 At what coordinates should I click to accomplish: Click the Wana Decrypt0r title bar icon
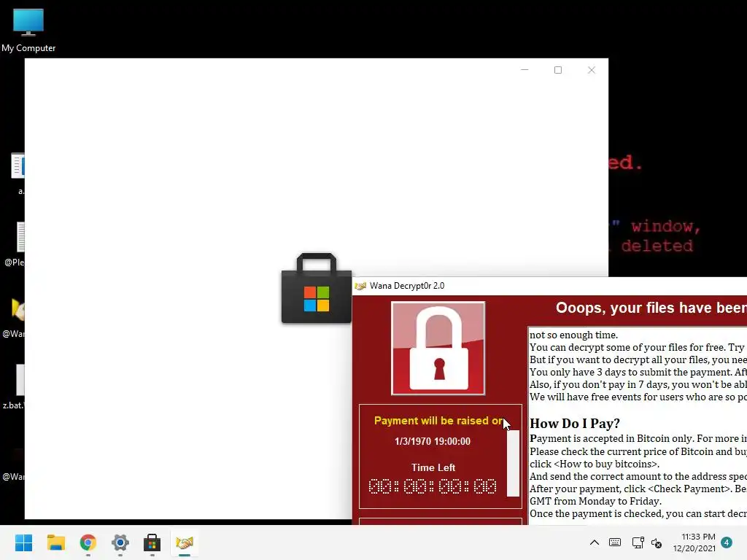click(x=360, y=286)
